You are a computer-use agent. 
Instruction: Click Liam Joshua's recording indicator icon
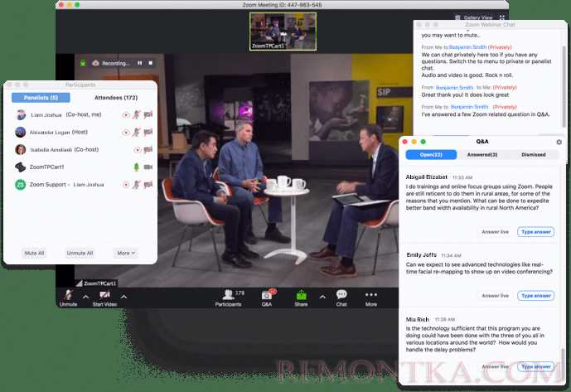tap(126, 114)
